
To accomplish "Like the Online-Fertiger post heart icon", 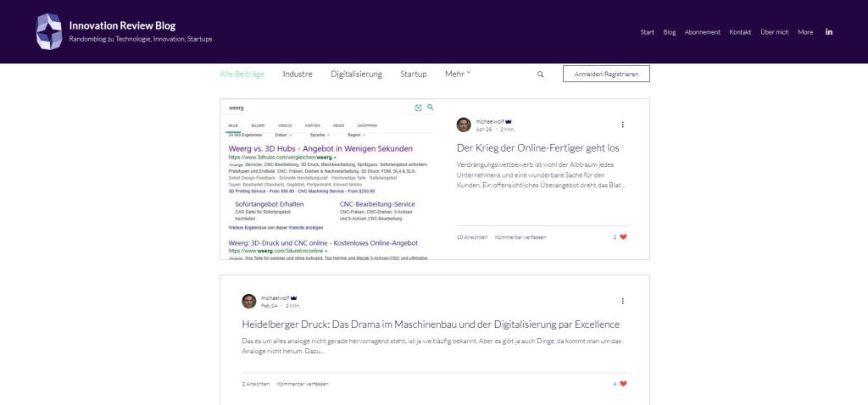I will pyautogui.click(x=623, y=236).
